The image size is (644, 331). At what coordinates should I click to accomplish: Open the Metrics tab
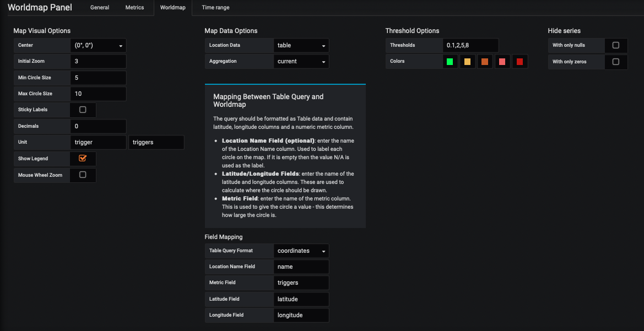[134, 7]
